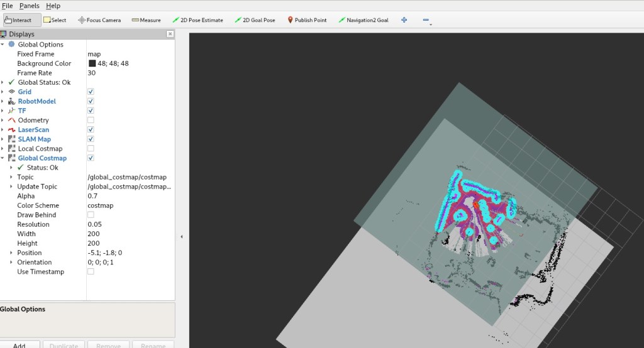644x348 pixels.
Task: Expand the Position property row
Action: click(x=11, y=253)
